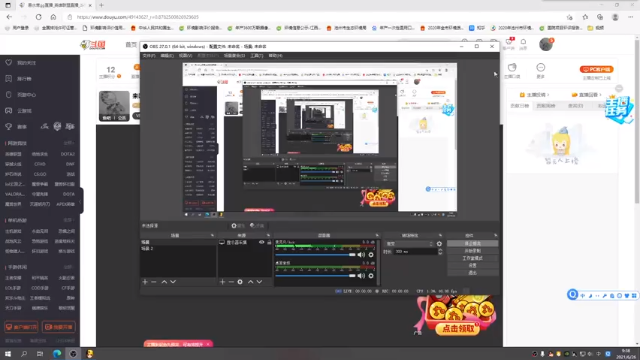This screenshot has height=360, width=640.
Task: Click the Studio Mode button in OBS
Action: tap(472, 258)
